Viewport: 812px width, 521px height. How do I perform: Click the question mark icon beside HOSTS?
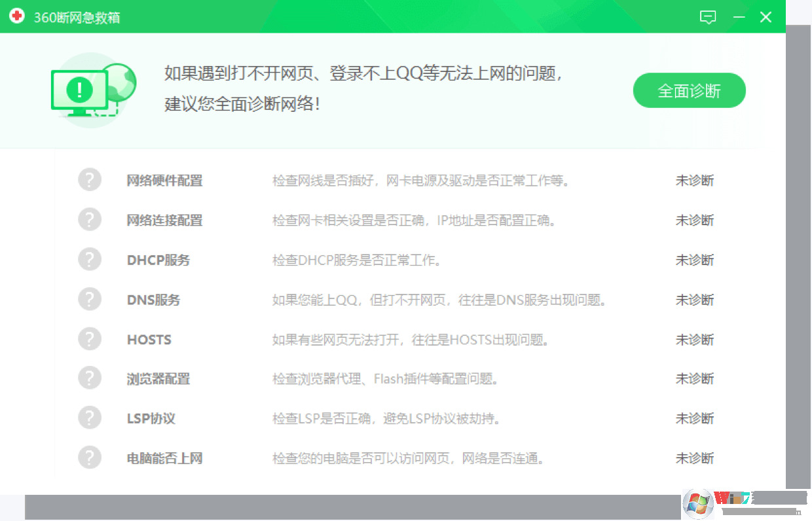click(x=90, y=339)
